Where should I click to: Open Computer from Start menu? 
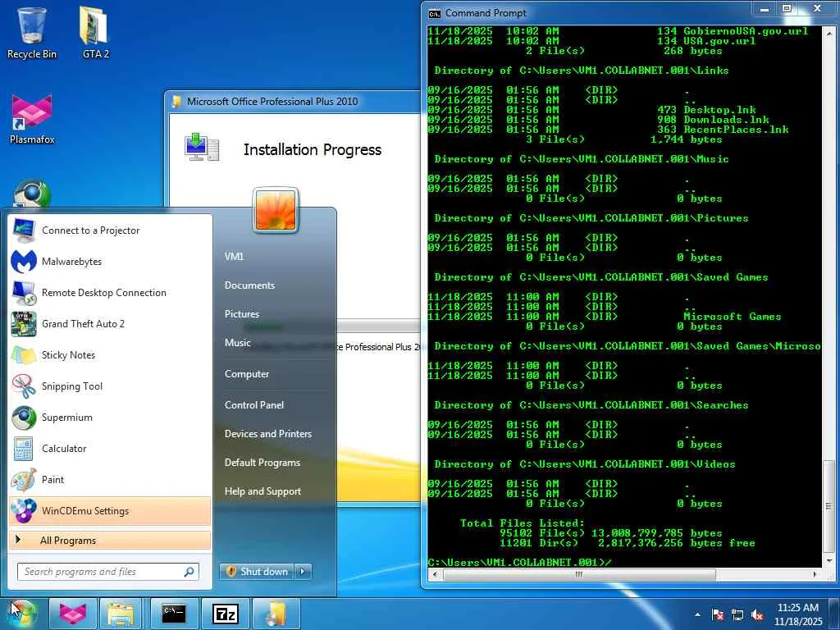tap(247, 374)
